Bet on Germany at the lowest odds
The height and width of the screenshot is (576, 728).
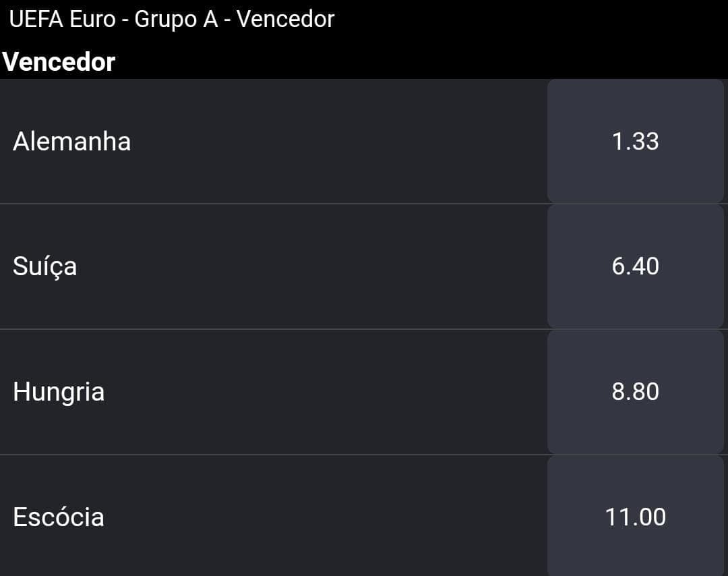(x=635, y=141)
